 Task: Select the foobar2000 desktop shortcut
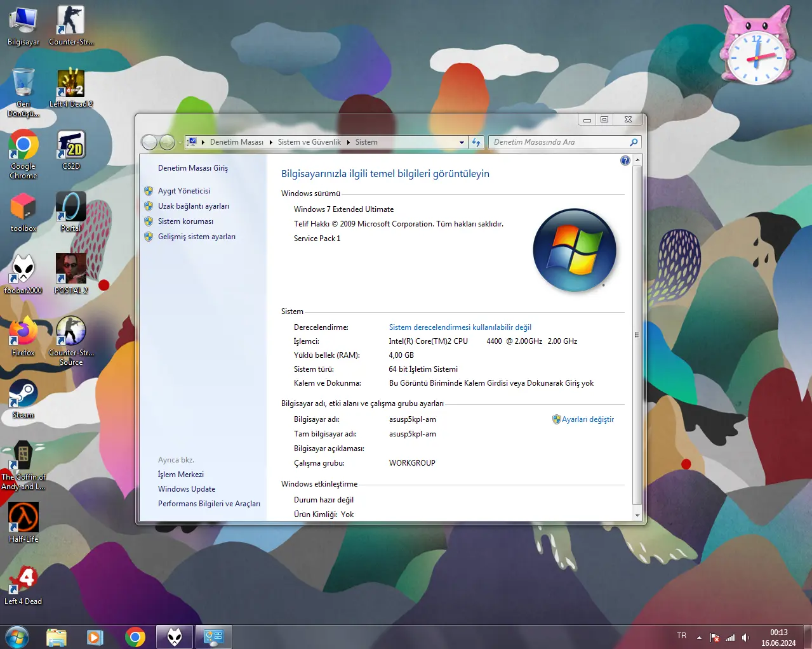[x=23, y=274]
